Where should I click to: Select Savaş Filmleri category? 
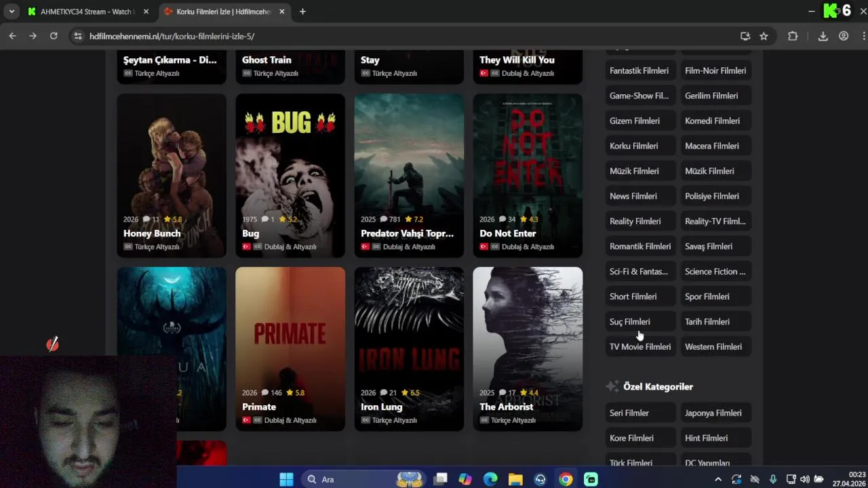tap(715, 246)
